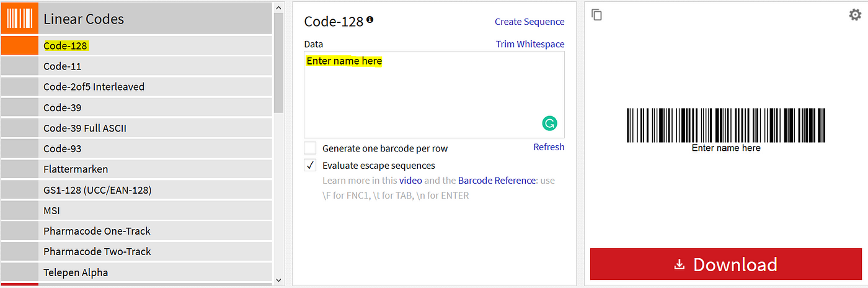Image resolution: width=868 pixels, height=288 pixels.
Task: Click the Create Sequence link
Action: point(529,22)
